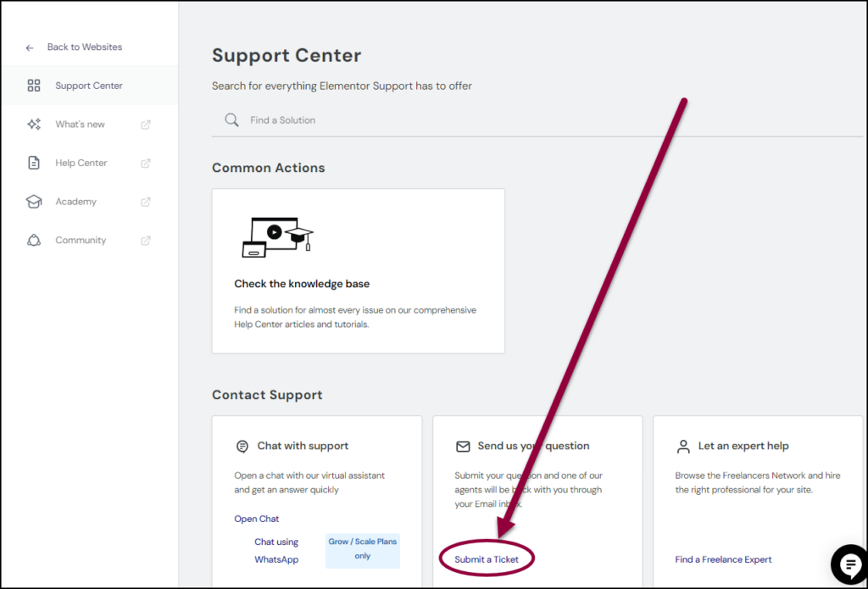Viewport: 868px width, 589px height.
Task: Click the envelope icon on Send us your question
Action: (462, 446)
